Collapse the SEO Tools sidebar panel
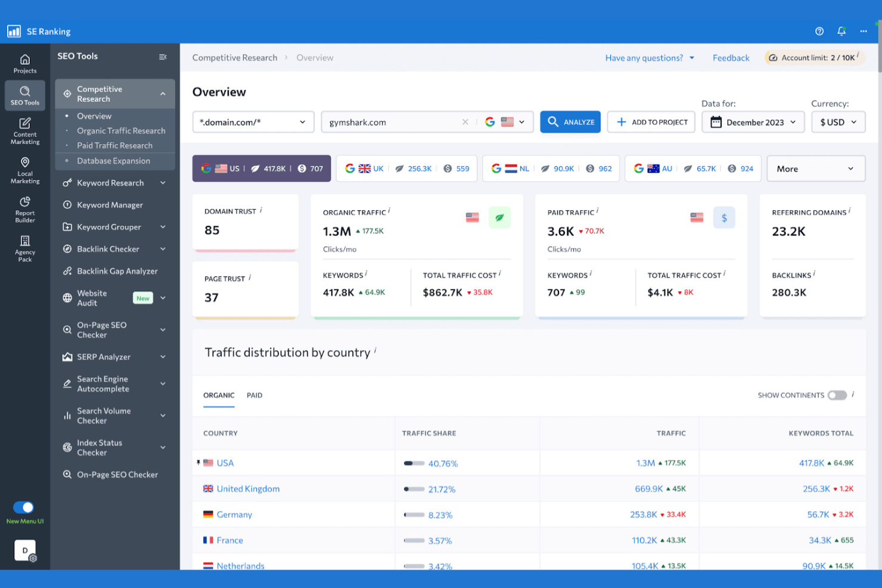 point(163,56)
